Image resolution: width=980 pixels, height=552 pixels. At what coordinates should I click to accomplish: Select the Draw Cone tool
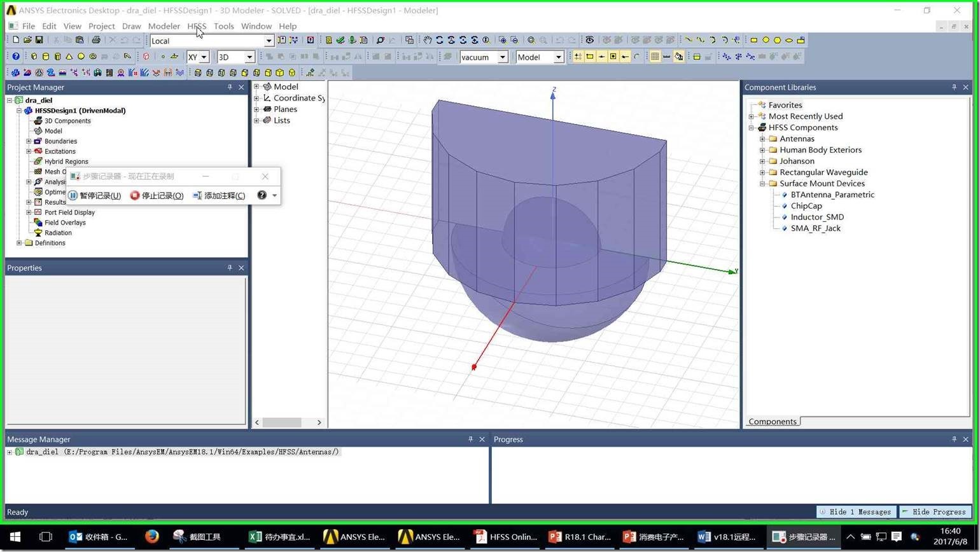pos(69,57)
